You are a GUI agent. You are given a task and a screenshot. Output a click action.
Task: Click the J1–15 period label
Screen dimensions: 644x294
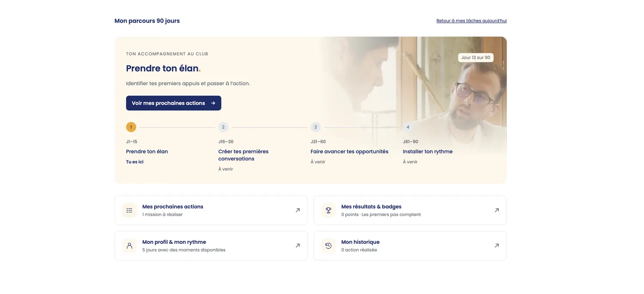[132, 142]
